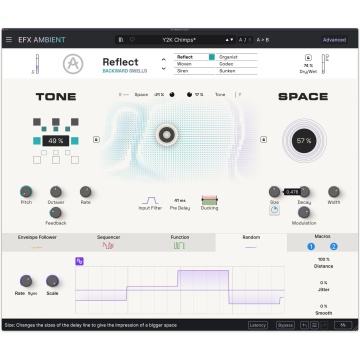
Task: Click the A > B copy button
Action: (x=263, y=40)
